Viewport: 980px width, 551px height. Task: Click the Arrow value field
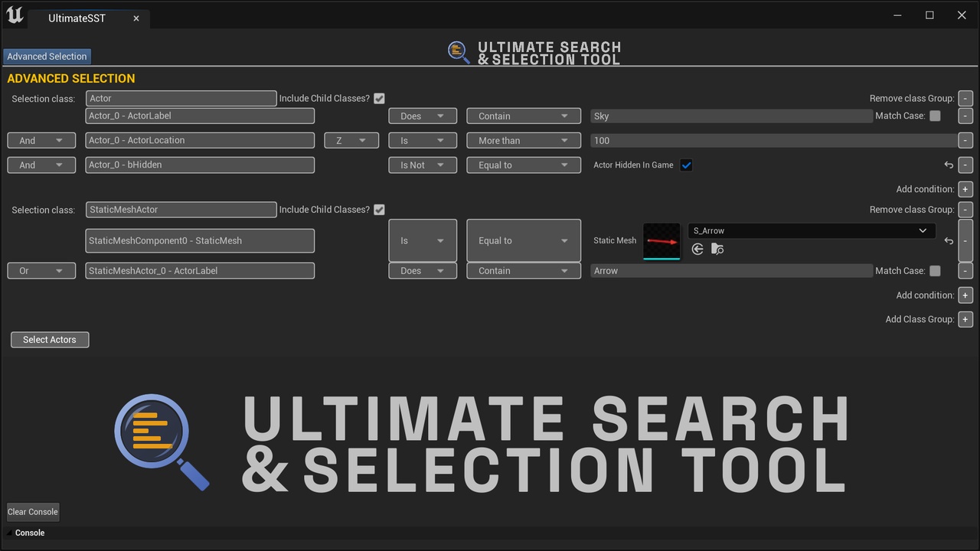(731, 271)
